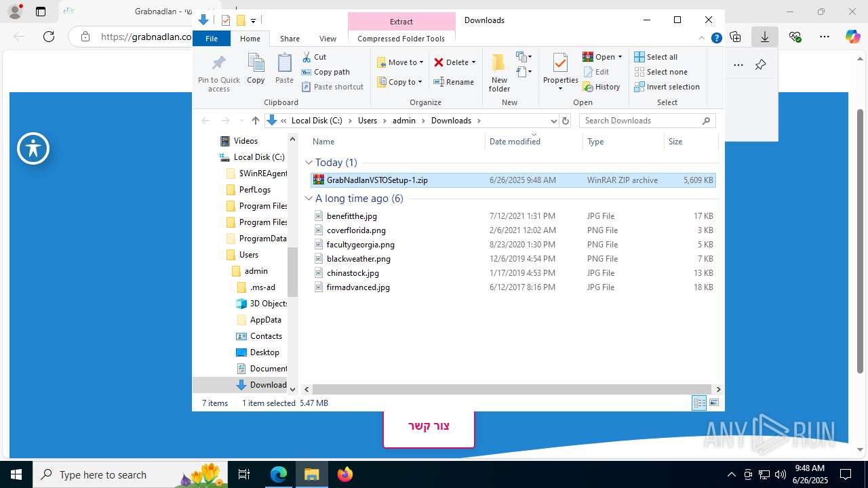
Task: Open Windows Start menu
Action: (x=16, y=474)
